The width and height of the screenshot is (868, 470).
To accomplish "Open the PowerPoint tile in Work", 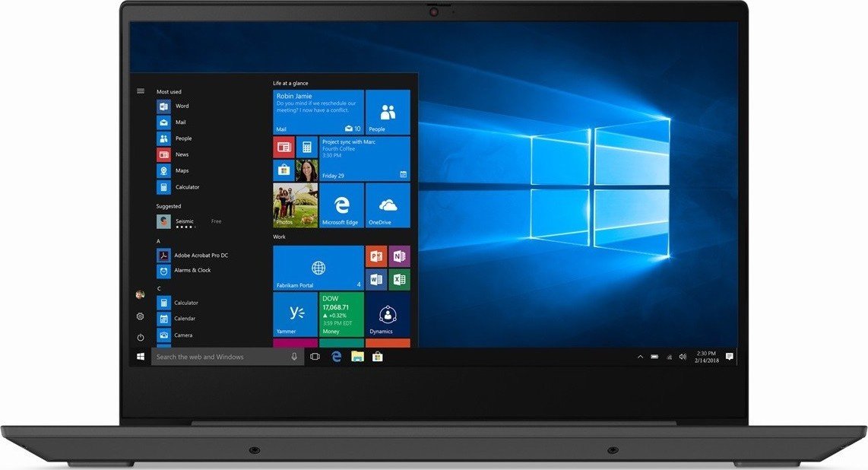I will pyautogui.click(x=376, y=256).
